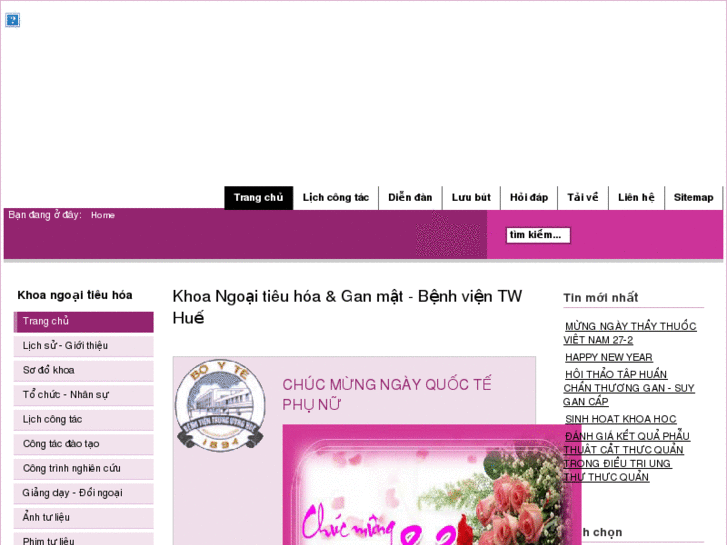The image size is (727, 545).
Task: Click the Khoa ngoại tiêu hóa sidebar heading
Action: click(75, 295)
